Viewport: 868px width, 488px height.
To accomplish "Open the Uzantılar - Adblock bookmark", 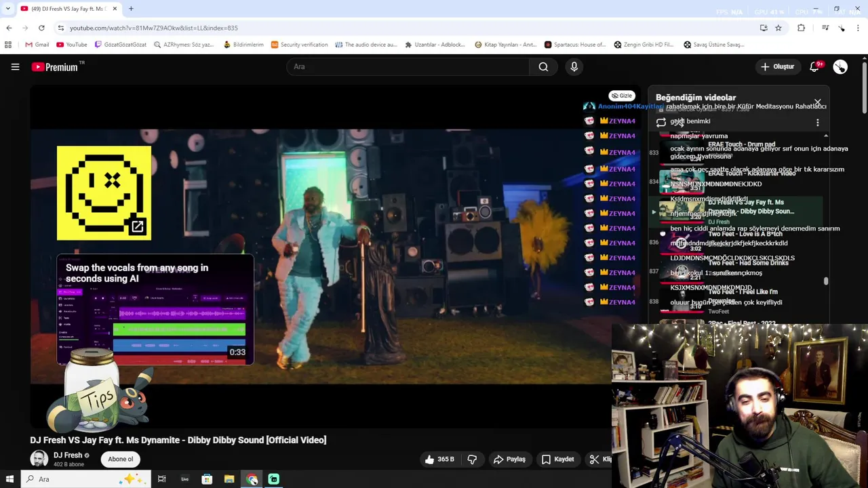I will coord(435,45).
